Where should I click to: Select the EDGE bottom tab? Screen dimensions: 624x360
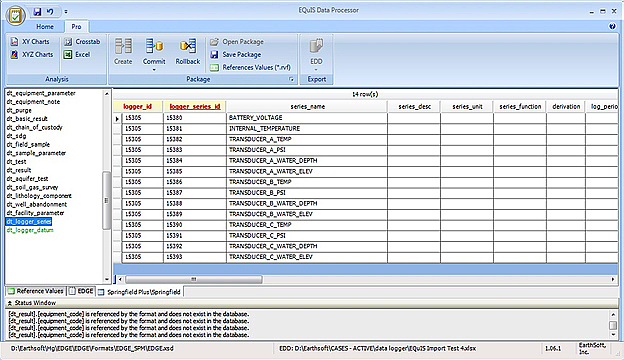[82, 291]
